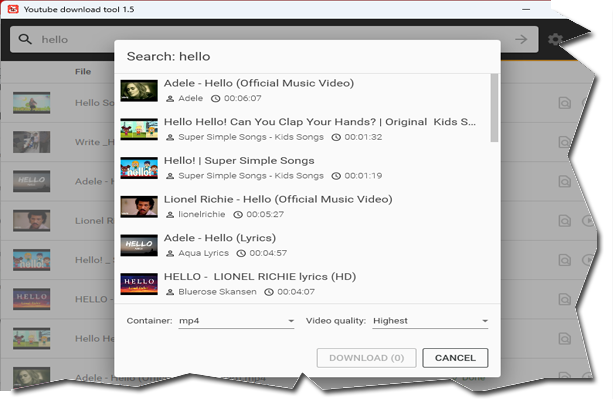Click the magnifier search icon

pyautogui.click(x=25, y=39)
